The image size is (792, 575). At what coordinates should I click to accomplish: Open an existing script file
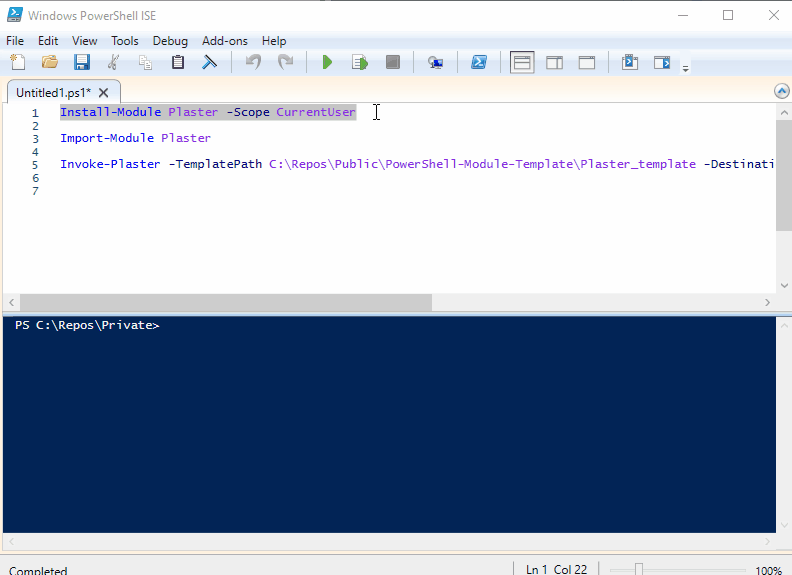pyautogui.click(x=49, y=62)
